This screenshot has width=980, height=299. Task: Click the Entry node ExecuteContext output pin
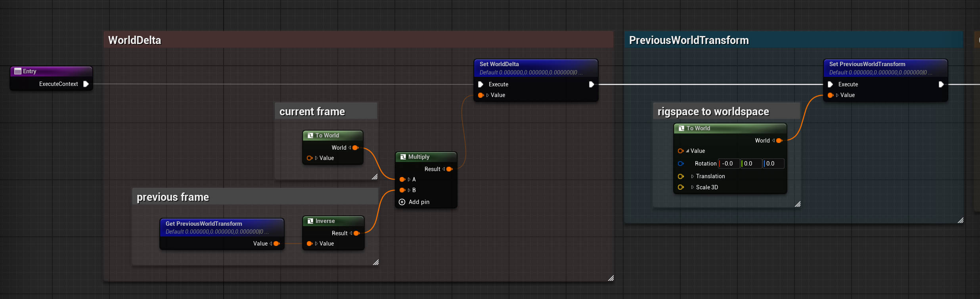click(x=86, y=84)
